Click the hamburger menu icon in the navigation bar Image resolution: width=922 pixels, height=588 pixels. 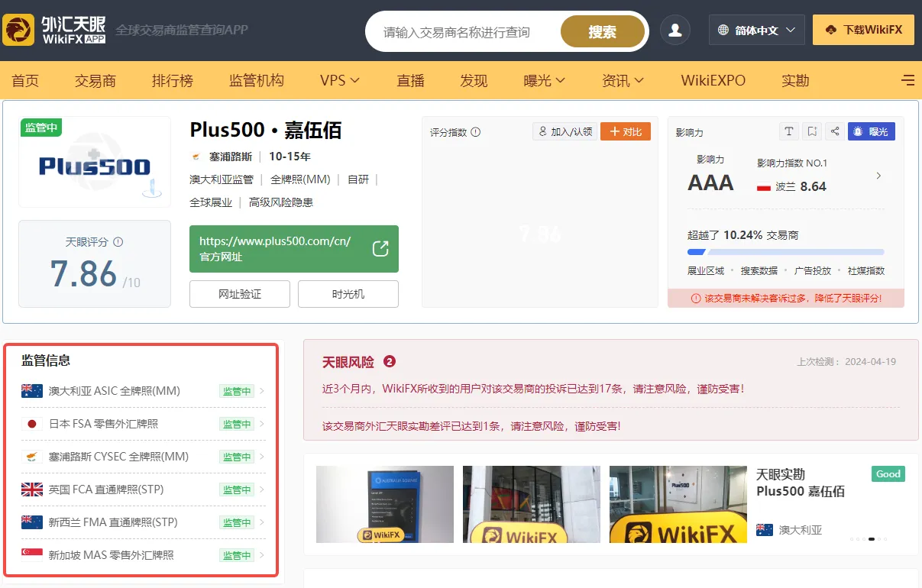coord(908,80)
